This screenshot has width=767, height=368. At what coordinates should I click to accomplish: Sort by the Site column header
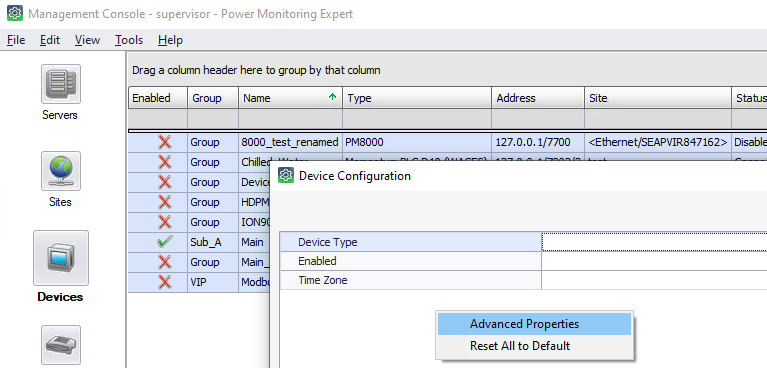[x=658, y=98]
